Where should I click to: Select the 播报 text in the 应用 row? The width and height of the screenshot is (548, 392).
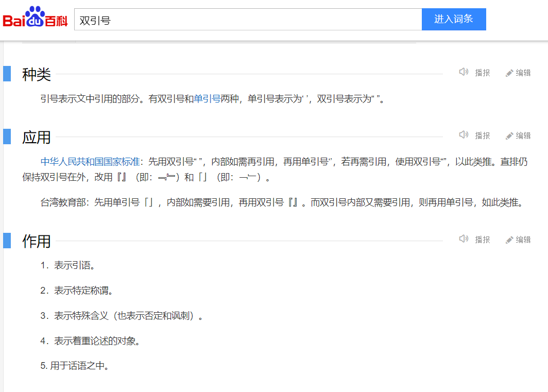[483, 135]
